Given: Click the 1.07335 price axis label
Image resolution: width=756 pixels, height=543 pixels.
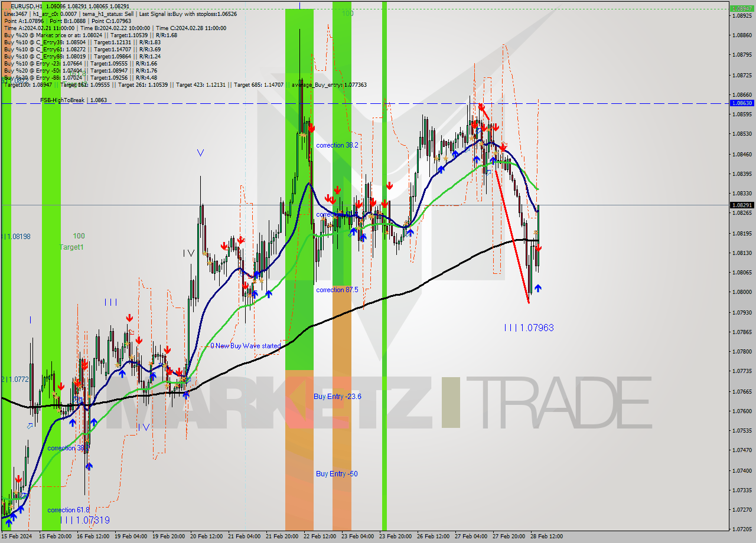Looking at the screenshot, I should point(742,490).
